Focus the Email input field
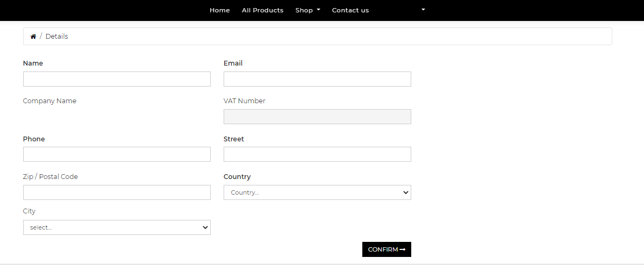 (x=317, y=79)
